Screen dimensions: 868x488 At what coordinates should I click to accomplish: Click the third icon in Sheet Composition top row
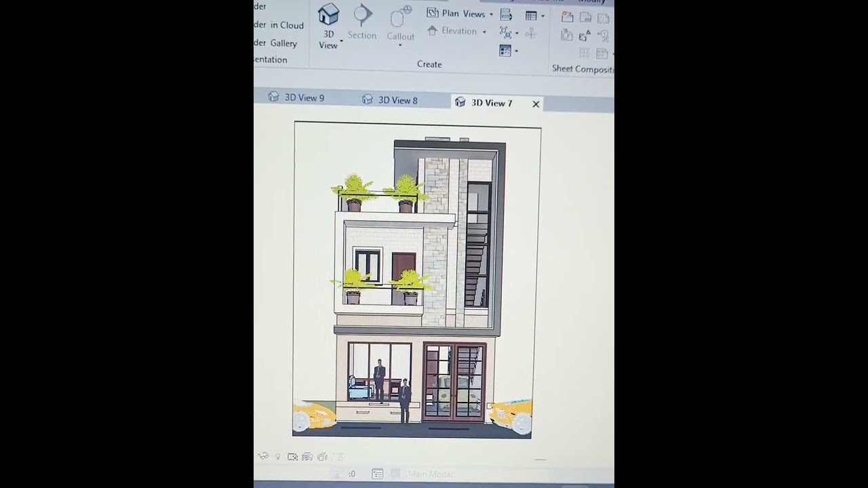(604, 18)
